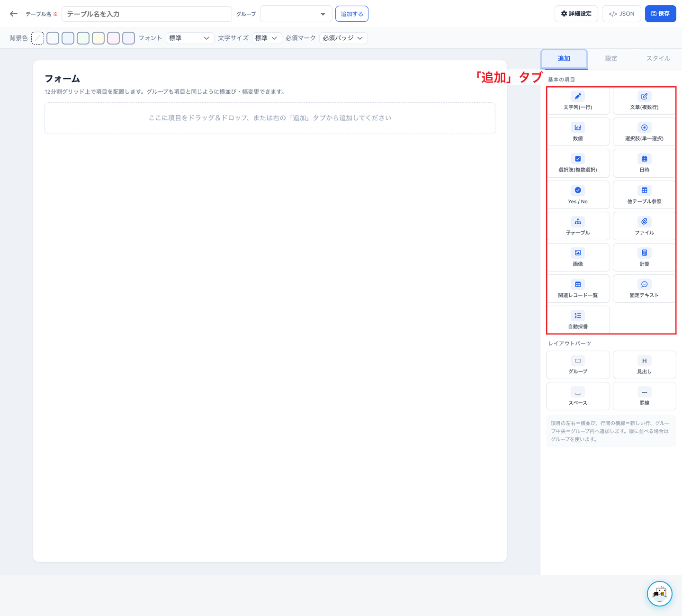Add a Yes / No field
682x616 pixels.
[x=578, y=195]
